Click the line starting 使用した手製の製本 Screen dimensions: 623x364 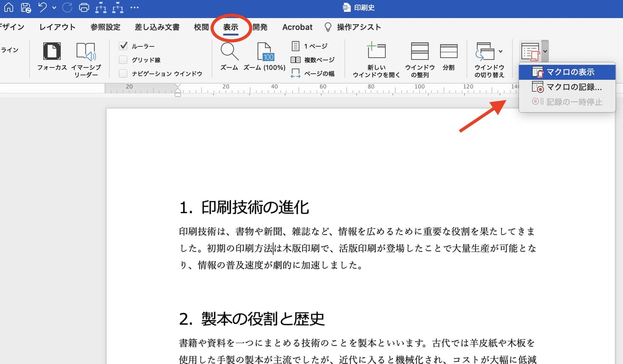357,359
